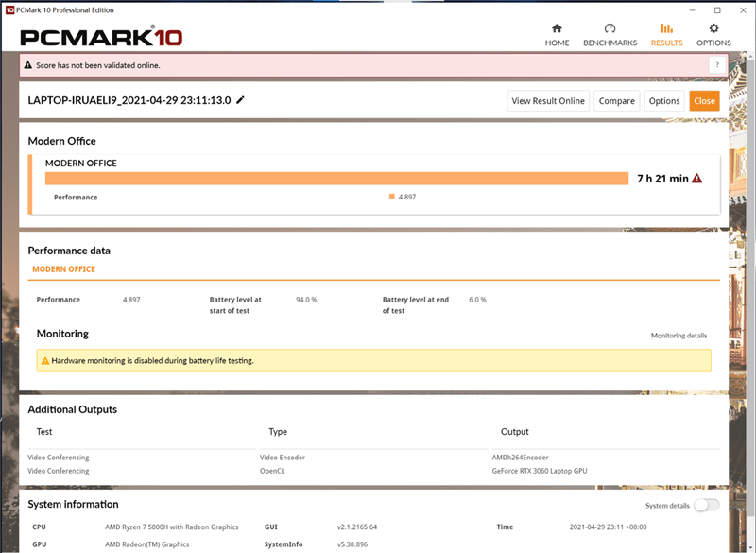Click the Home icon in top navigation
Screen dimensions: 756x553
(557, 28)
